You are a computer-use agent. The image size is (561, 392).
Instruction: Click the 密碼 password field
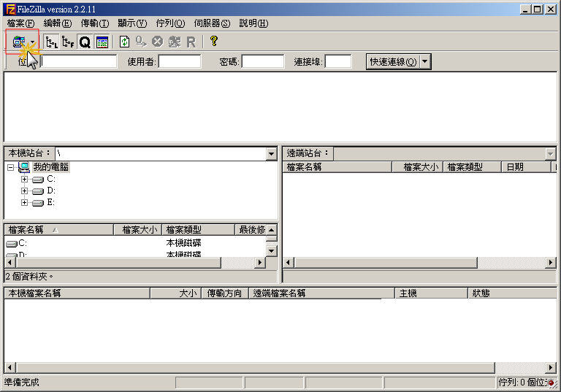point(263,61)
